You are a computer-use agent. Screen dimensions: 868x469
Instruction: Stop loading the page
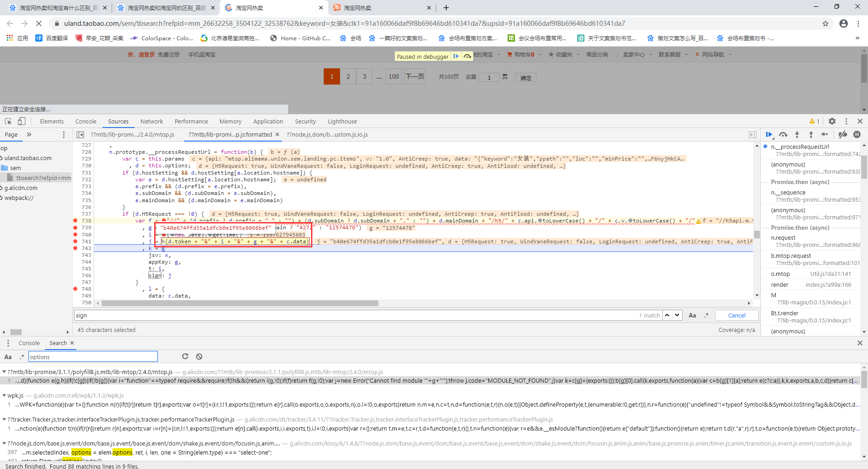(39, 24)
